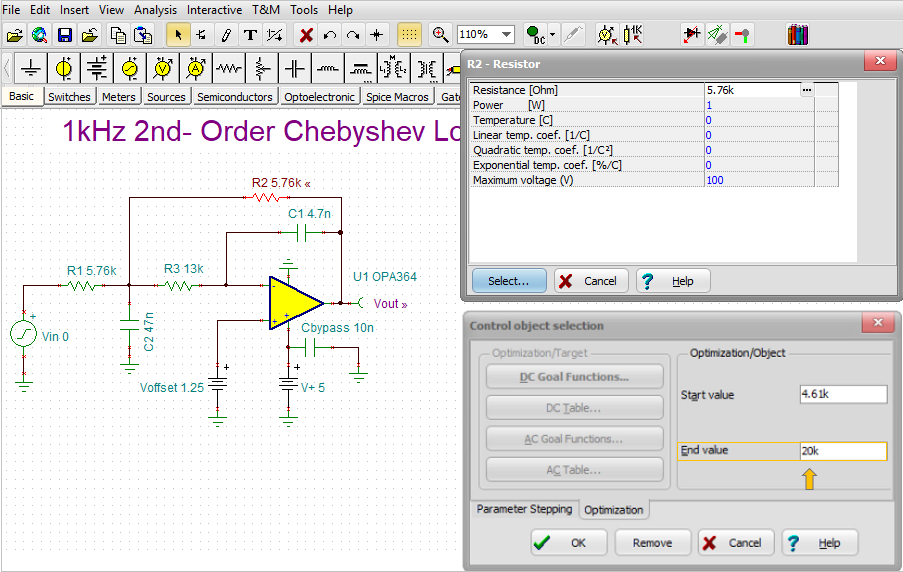903x572 pixels.
Task: Pick the ground symbol component
Action: click(32, 68)
